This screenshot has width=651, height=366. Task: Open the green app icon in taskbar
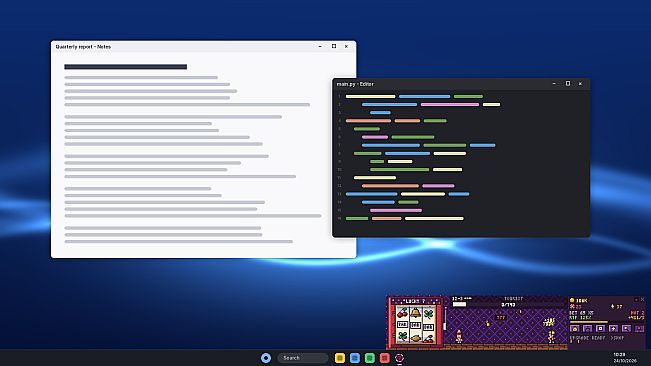point(370,358)
